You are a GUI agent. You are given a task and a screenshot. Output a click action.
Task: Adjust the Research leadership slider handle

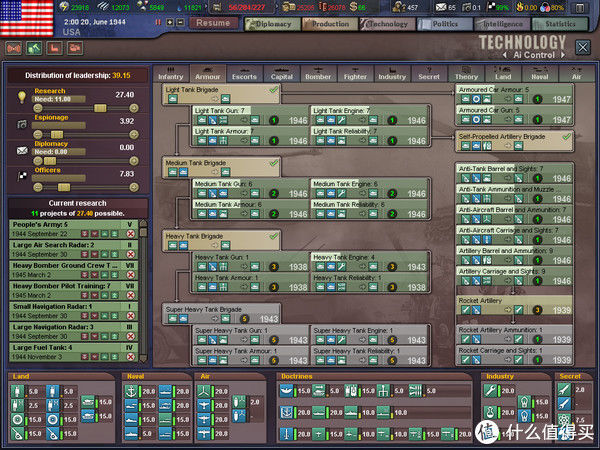100,108
